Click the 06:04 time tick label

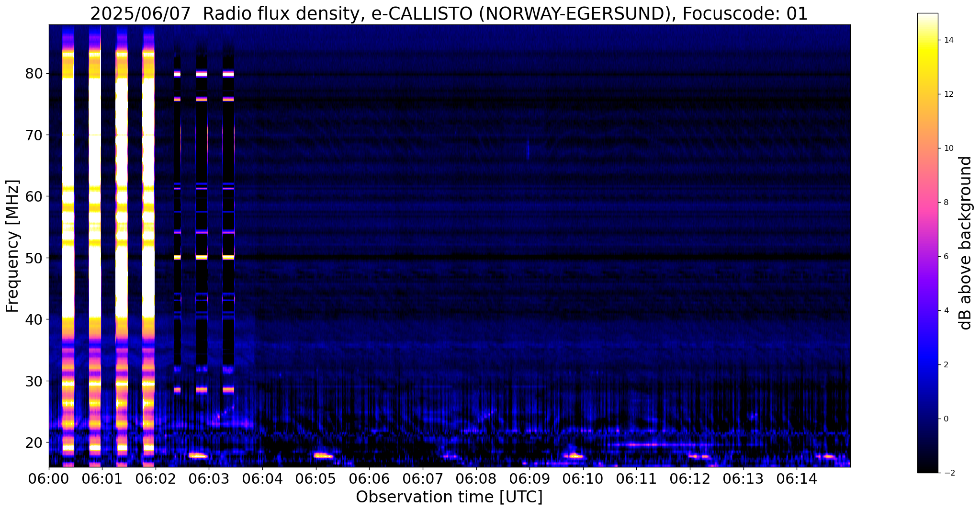click(262, 479)
